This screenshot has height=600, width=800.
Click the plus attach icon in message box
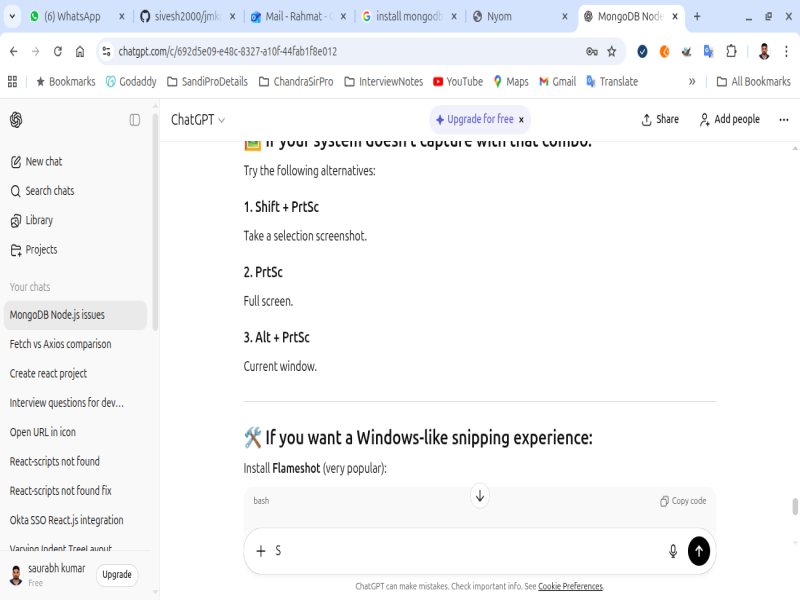[x=261, y=551]
